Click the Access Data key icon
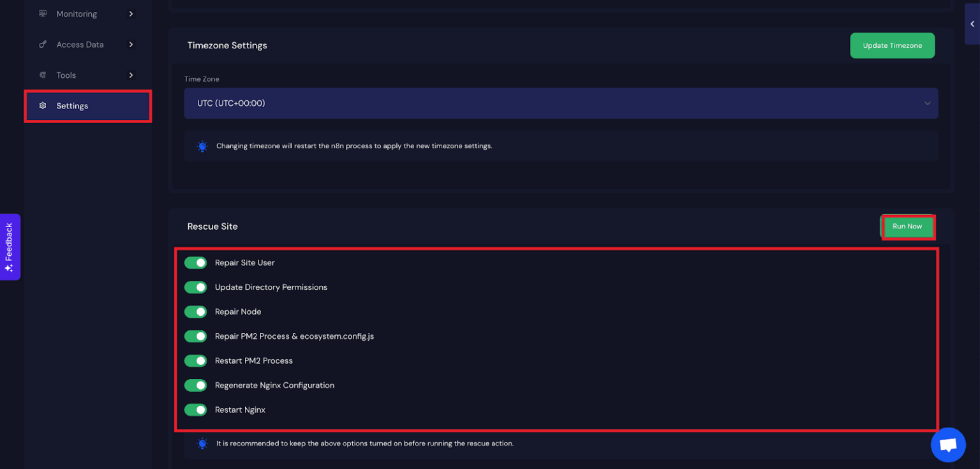 [x=43, y=45]
